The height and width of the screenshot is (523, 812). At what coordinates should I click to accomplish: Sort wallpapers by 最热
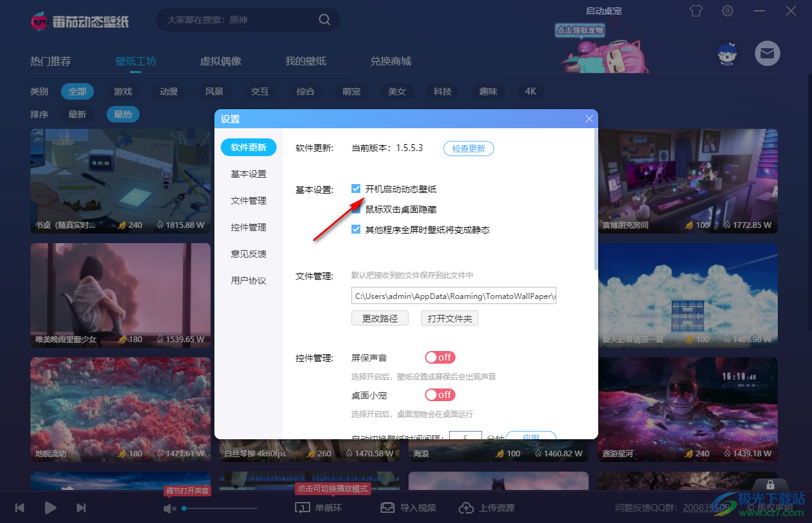point(123,114)
